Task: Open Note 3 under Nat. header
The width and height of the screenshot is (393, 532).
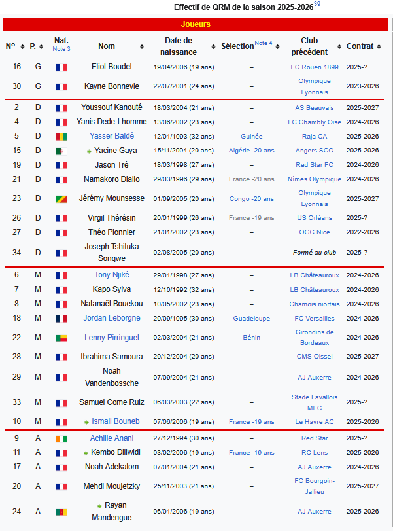Action: (x=61, y=49)
